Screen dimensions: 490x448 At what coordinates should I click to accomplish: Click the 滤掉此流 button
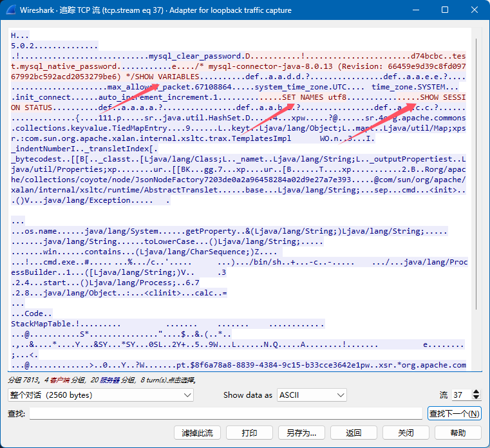pyautogui.click(x=197, y=433)
